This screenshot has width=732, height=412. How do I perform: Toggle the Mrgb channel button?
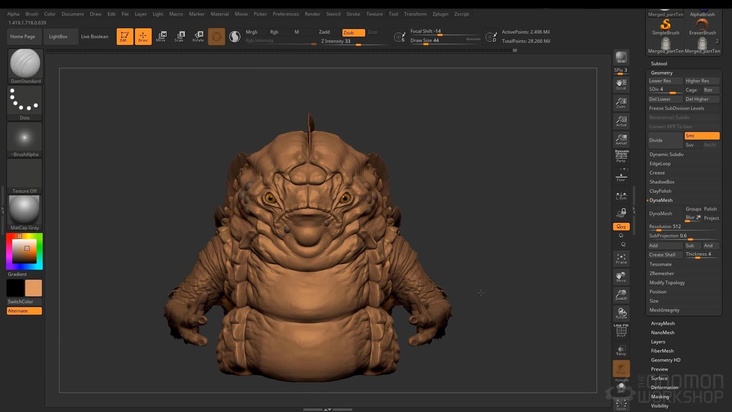[x=251, y=32]
